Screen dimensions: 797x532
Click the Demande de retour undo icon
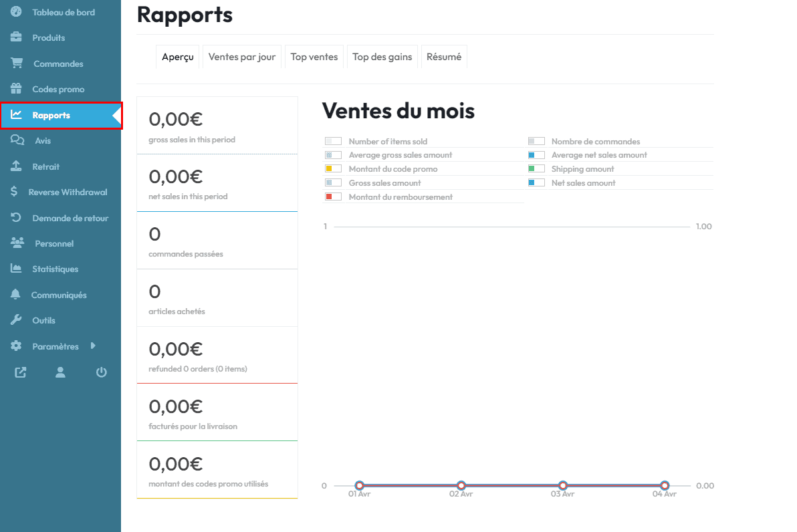16,217
